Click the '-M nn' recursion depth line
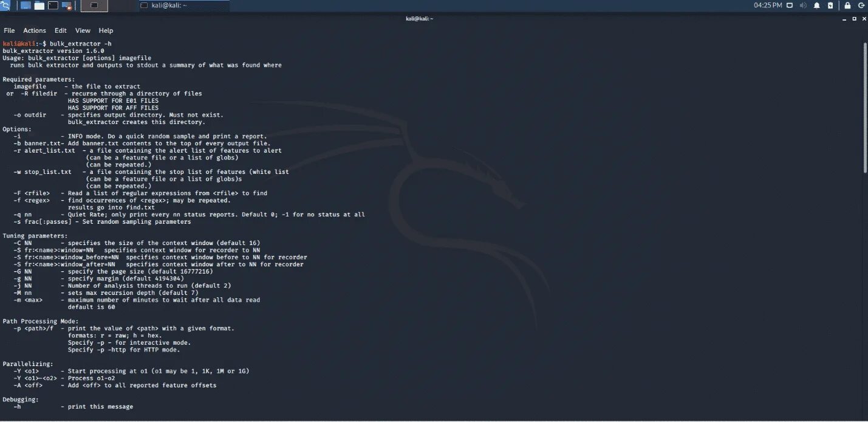Viewport: 868px width, 422px height. 106,293
